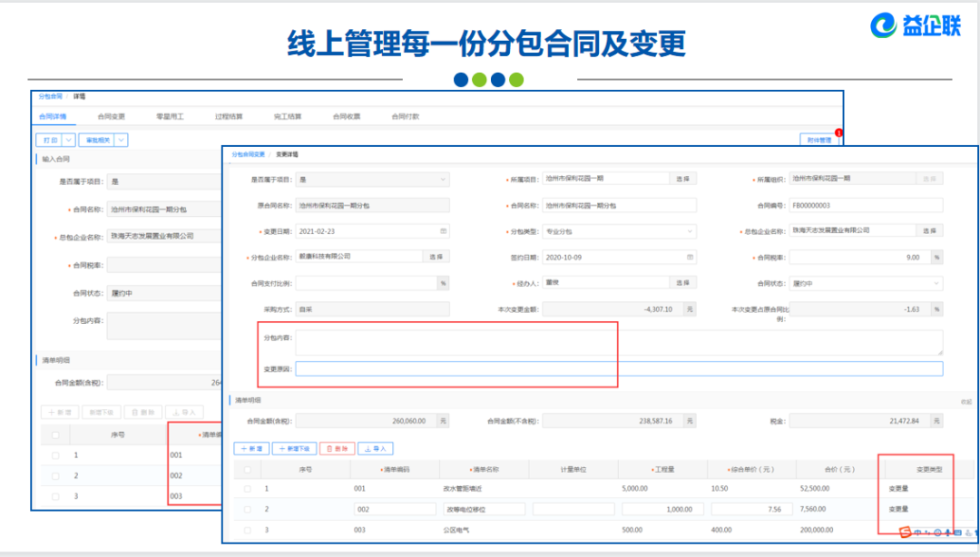Click the 合同支付比例 input field
Image resolution: width=980 pixels, height=557 pixels.
click(367, 283)
